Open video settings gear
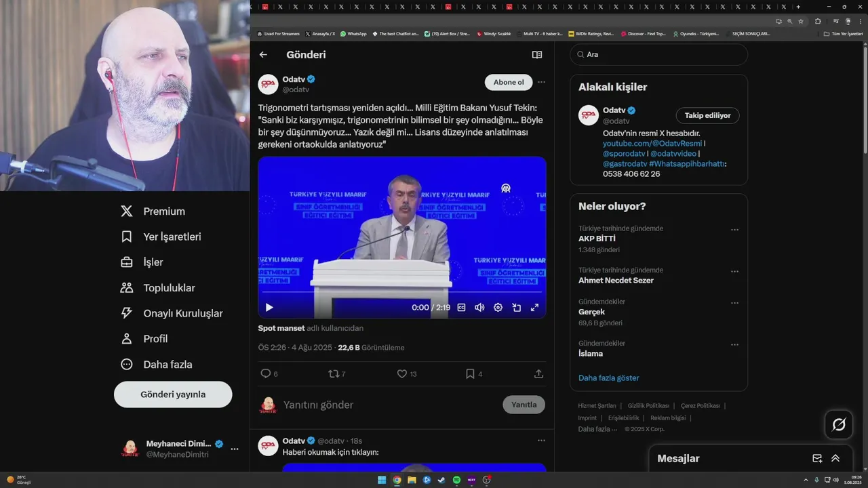The width and height of the screenshot is (868, 488). (498, 307)
